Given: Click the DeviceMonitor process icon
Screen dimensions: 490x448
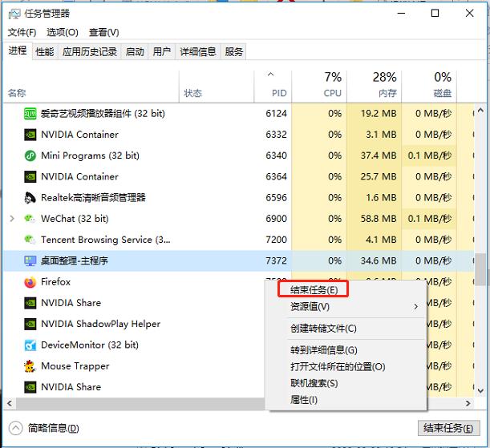Looking at the screenshot, I should (x=30, y=345).
